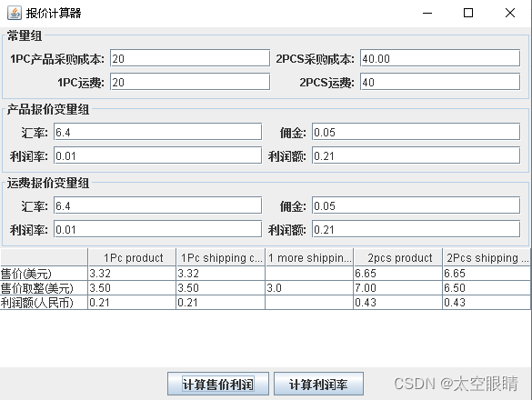Click 售价取整 cell 3.50 under 1Pc product
Viewport: 532px width, 400px height.
tap(133, 287)
